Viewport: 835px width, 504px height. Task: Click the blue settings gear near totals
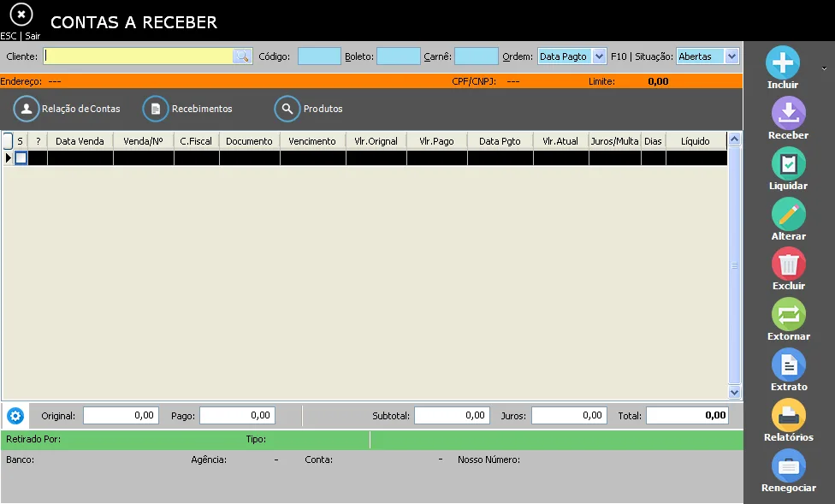(15, 416)
